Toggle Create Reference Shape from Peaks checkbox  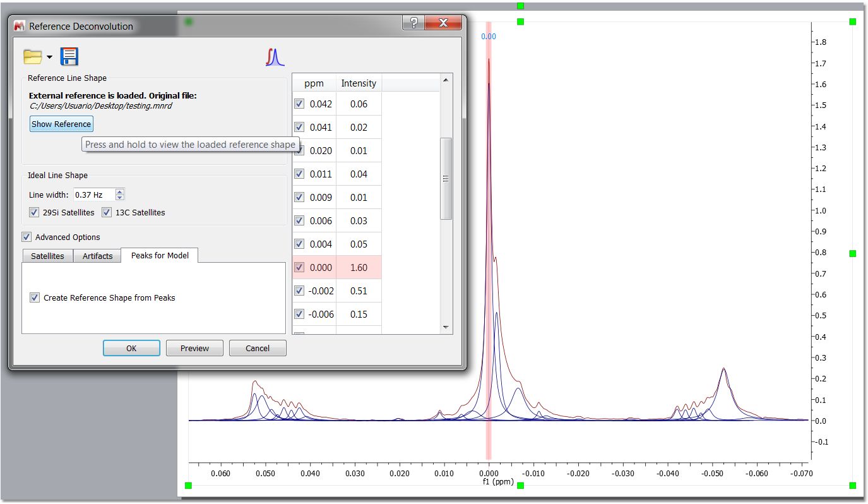(35, 297)
